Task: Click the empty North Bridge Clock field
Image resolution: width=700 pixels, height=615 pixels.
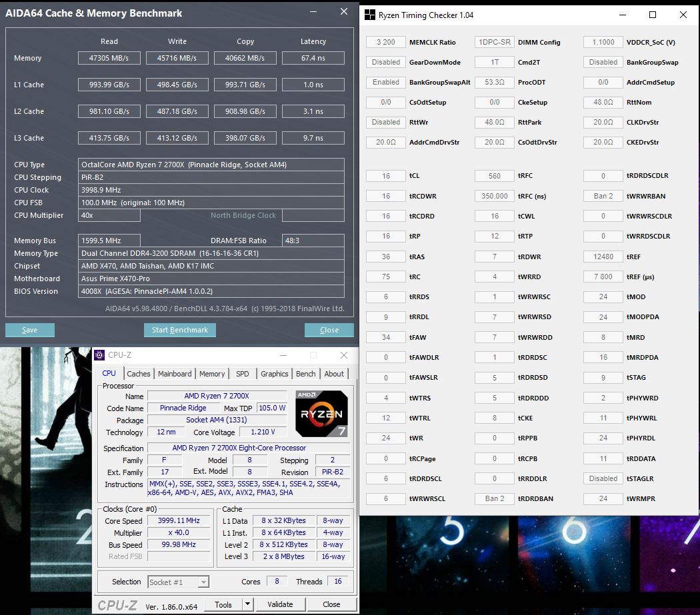Action: pos(313,215)
